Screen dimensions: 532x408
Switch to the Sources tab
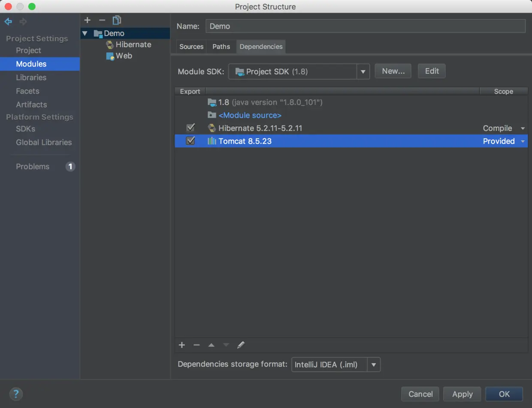point(191,47)
